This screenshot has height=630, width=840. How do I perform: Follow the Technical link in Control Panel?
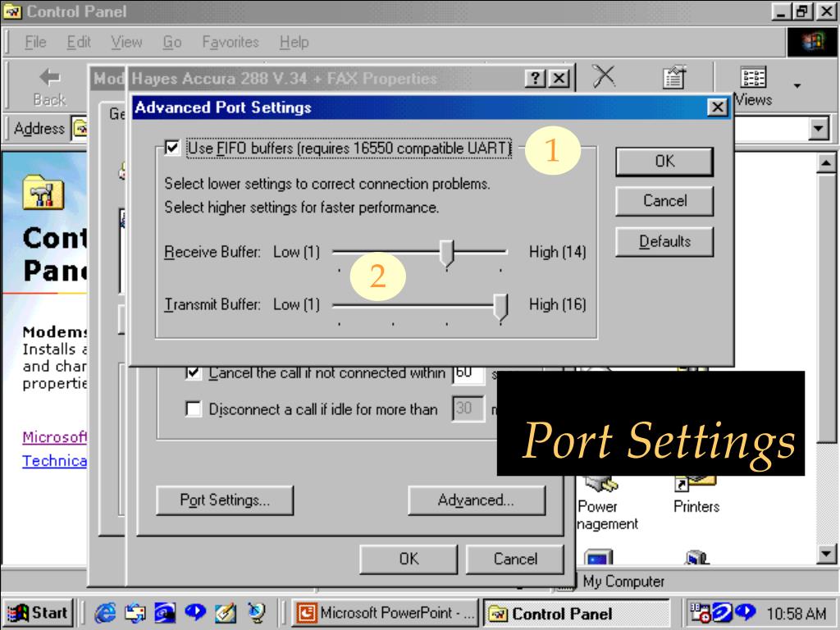point(54,461)
